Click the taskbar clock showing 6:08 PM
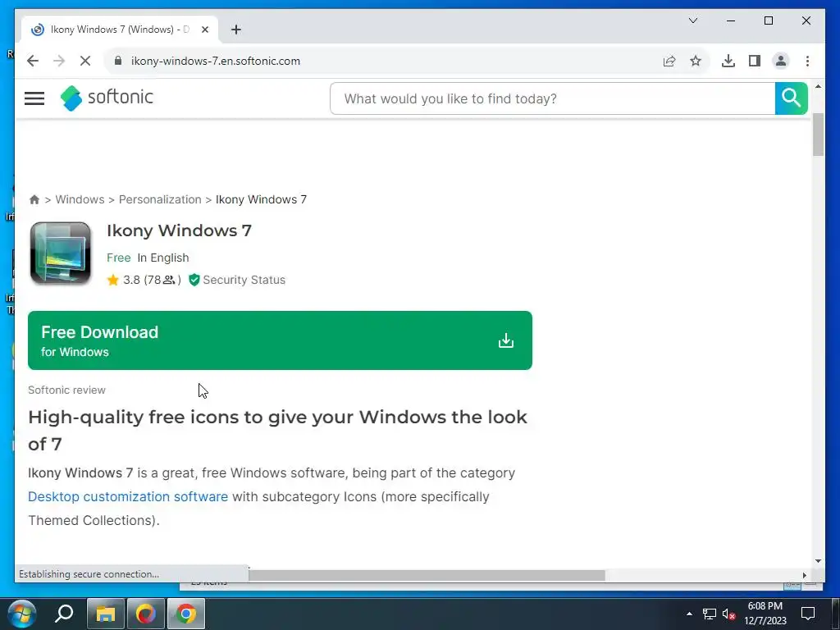Image resolution: width=840 pixels, height=630 pixels. (x=765, y=614)
